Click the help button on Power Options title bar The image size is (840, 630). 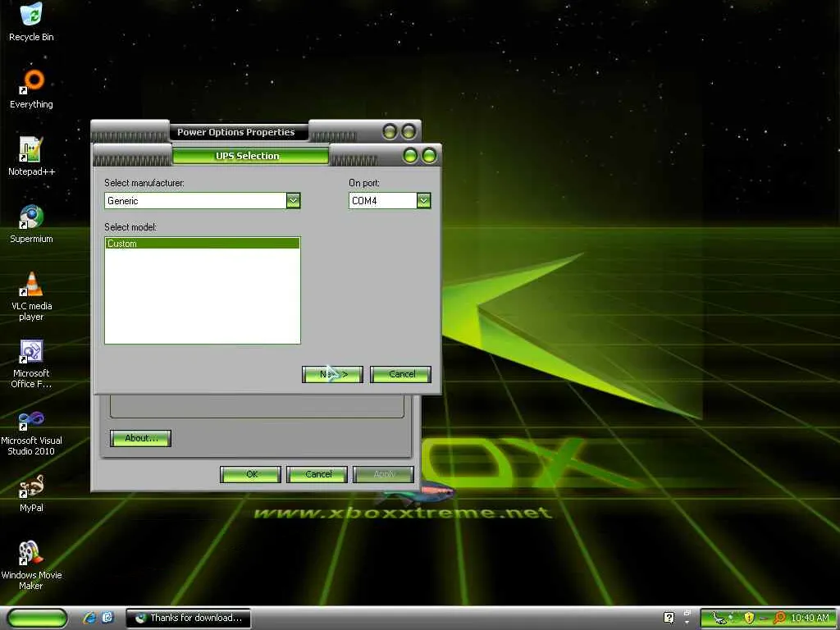pos(390,131)
